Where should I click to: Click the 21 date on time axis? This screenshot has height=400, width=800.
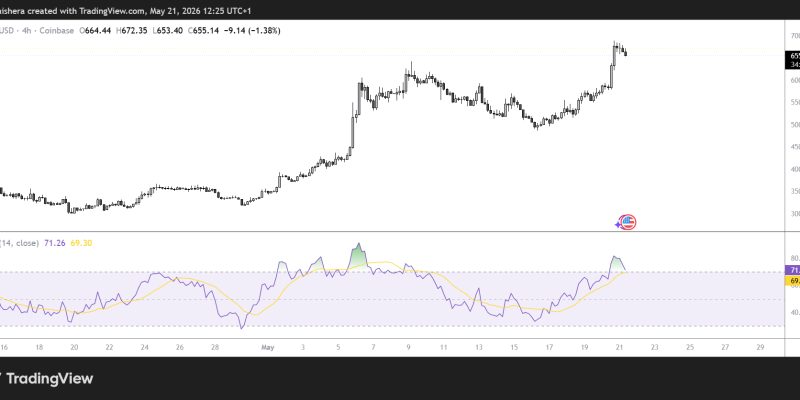click(619, 347)
